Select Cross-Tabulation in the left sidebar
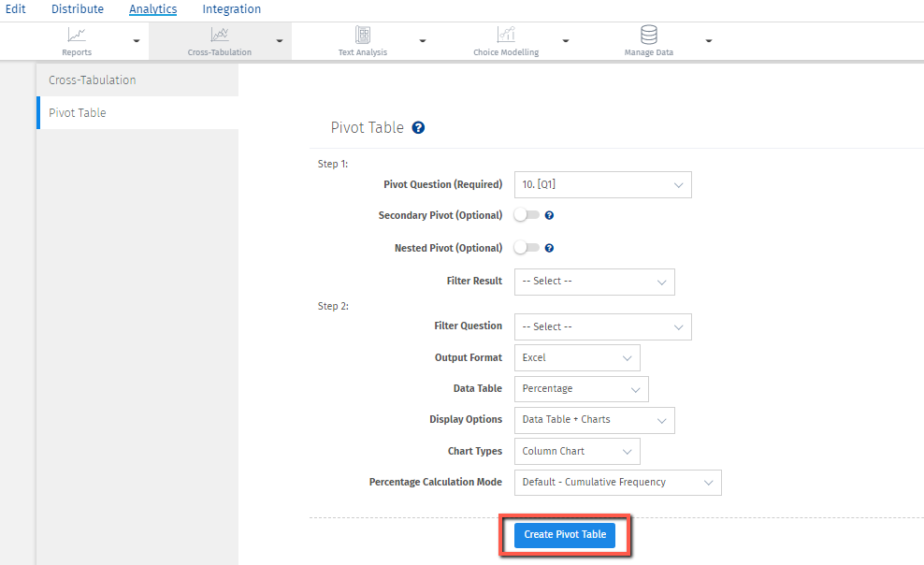 pos(93,80)
